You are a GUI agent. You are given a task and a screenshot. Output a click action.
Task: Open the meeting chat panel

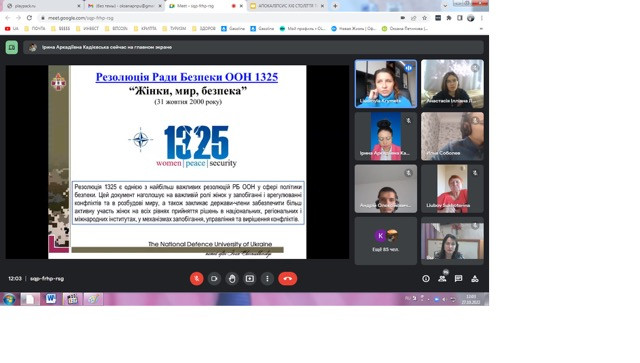coord(458,278)
